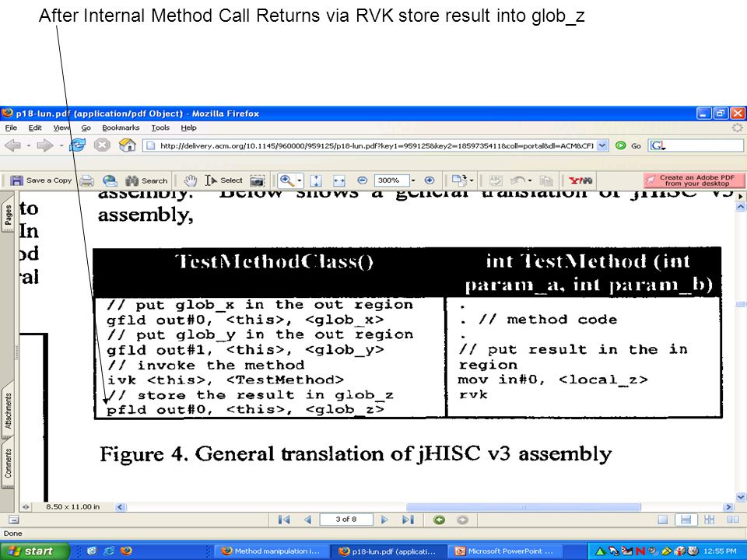Click the Firefox Back arrow
747x560 pixels.
tap(13, 145)
